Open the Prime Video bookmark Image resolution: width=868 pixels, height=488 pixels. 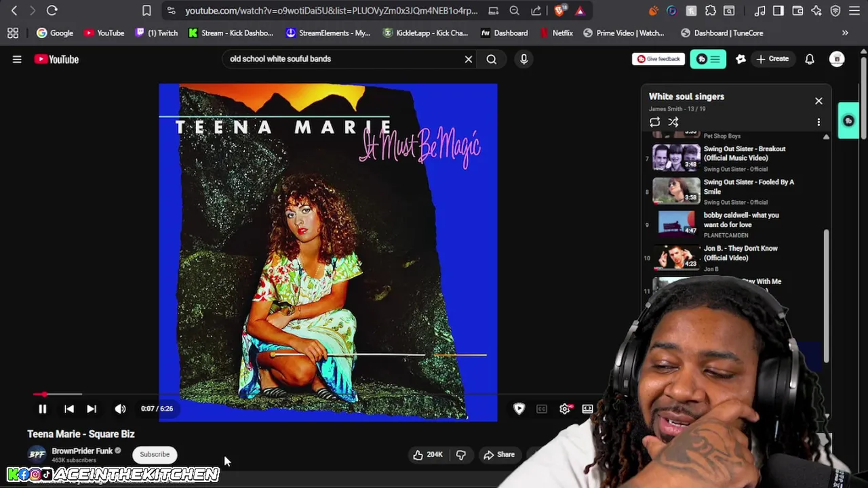tap(624, 33)
